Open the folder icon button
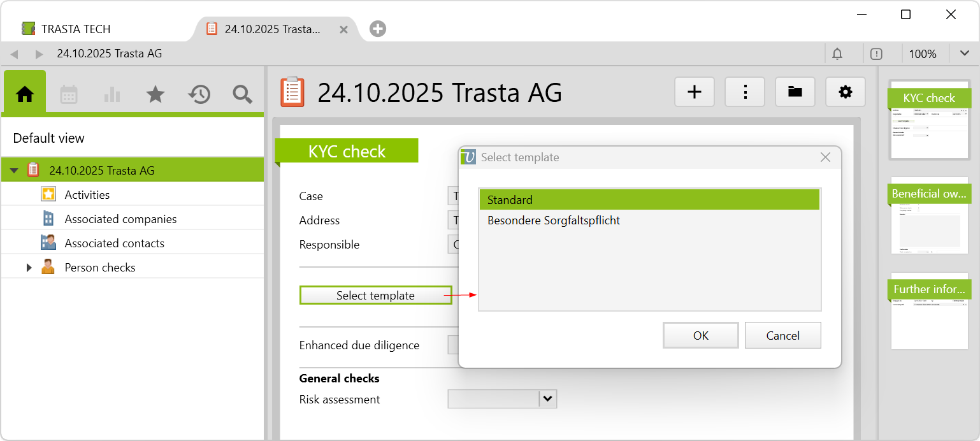Screen dimensions: 980x441 pyautogui.click(x=795, y=92)
